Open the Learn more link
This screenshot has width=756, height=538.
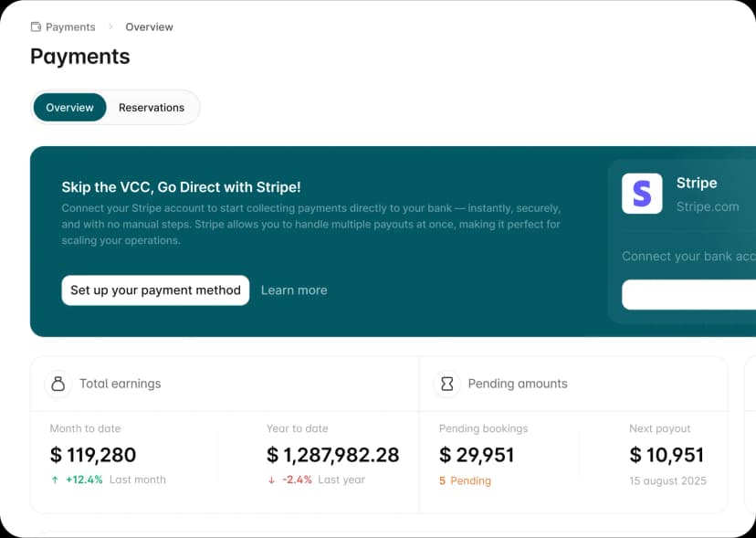point(294,290)
